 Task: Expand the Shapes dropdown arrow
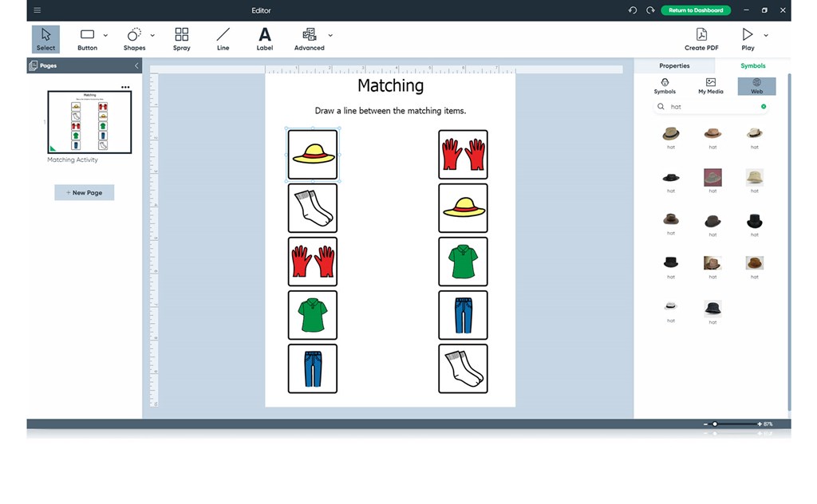pyautogui.click(x=151, y=36)
